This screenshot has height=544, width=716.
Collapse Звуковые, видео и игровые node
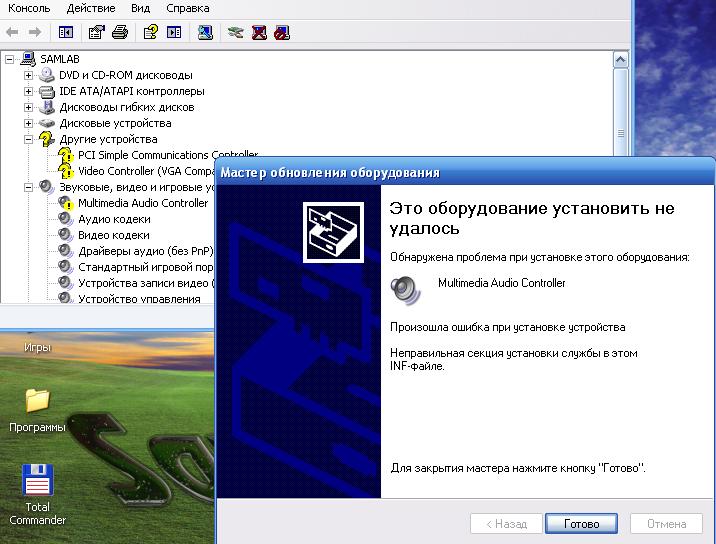click(28, 187)
